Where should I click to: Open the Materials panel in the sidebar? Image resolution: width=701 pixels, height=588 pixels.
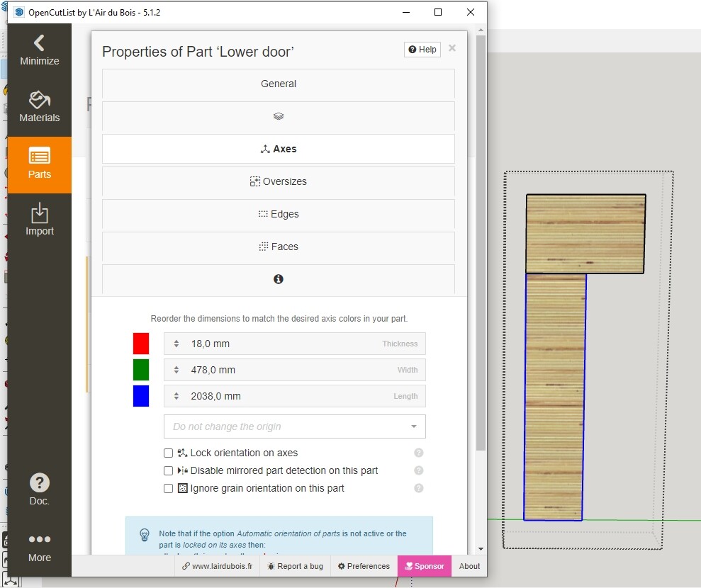39,106
